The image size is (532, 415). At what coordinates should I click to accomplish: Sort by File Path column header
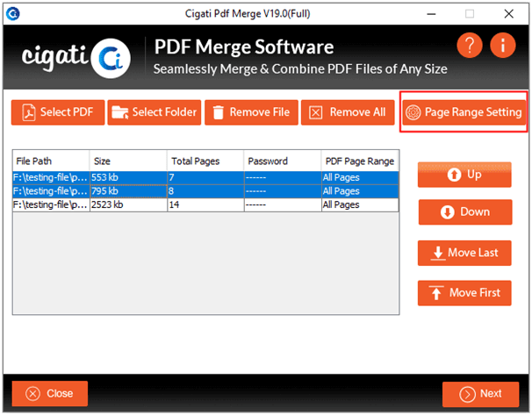[51, 161]
